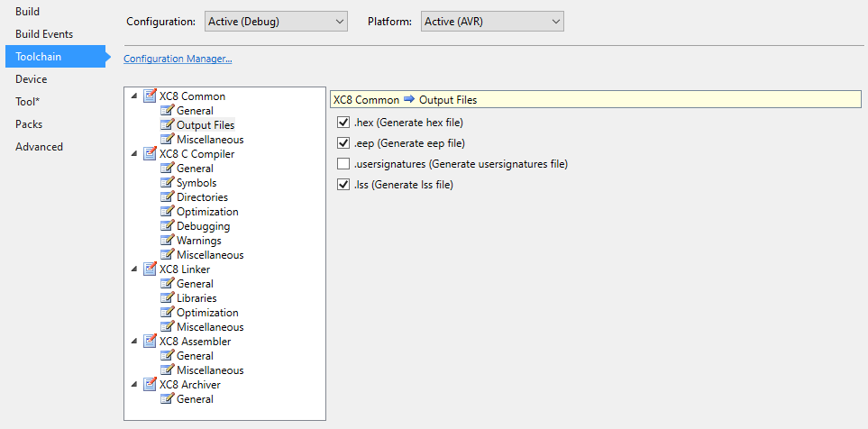The height and width of the screenshot is (429, 868).
Task: Open the Device tab
Action: (x=32, y=79)
